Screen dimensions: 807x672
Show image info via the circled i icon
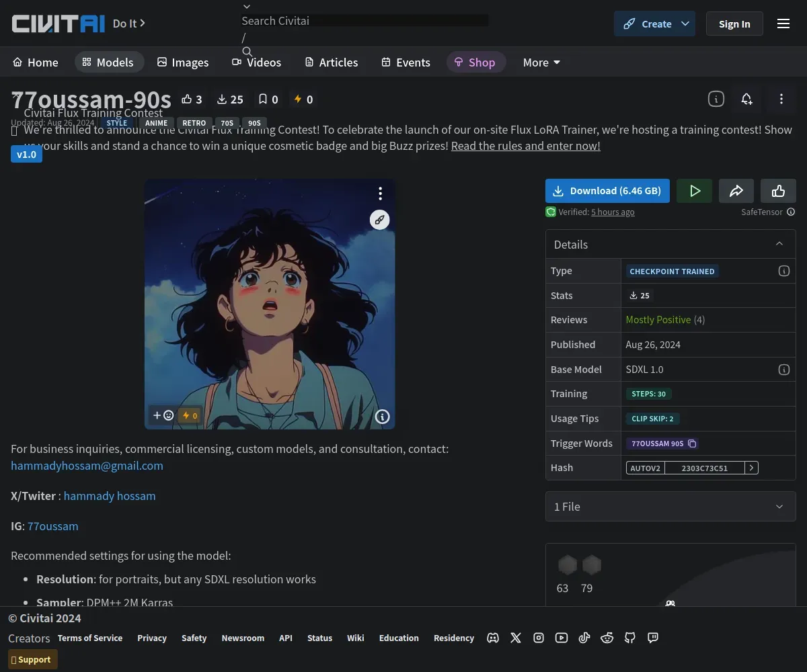(x=382, y=417)
